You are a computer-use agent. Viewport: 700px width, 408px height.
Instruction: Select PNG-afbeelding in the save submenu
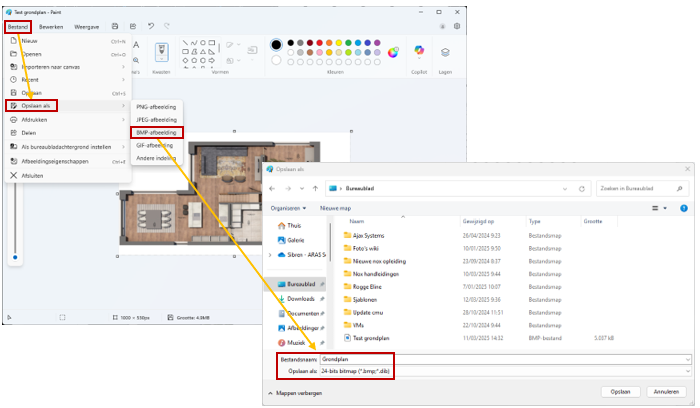[x=156, y=105]
